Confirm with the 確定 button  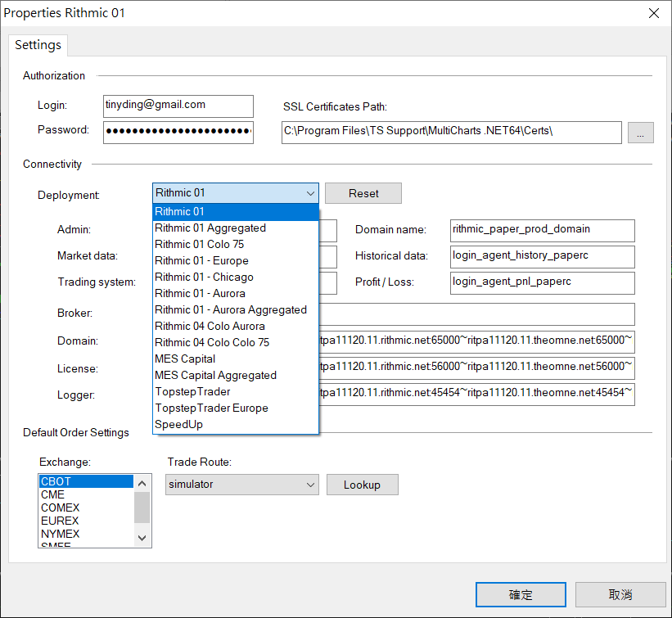[x=521, y=594]
